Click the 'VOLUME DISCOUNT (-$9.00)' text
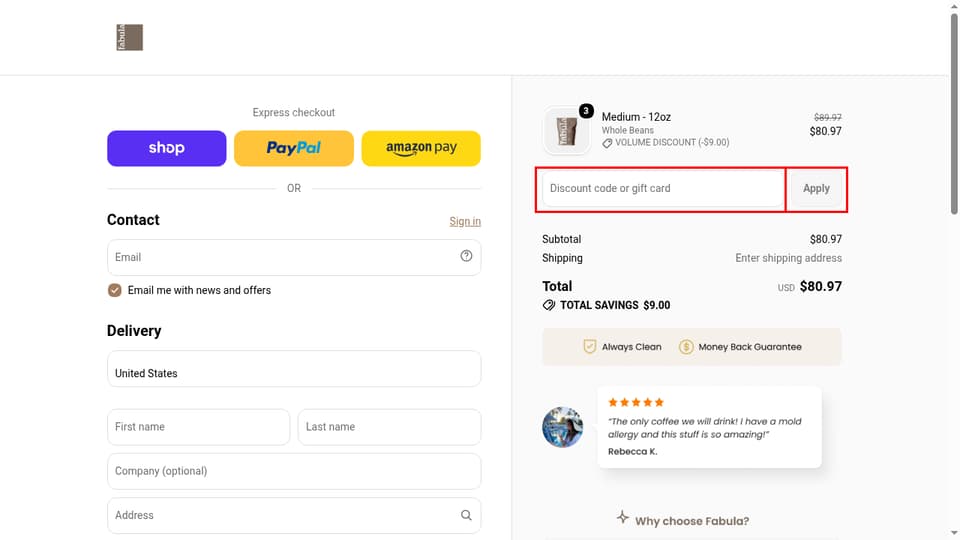Image resolution: width=960 pixels, height=540 pixels. (672, 142)
